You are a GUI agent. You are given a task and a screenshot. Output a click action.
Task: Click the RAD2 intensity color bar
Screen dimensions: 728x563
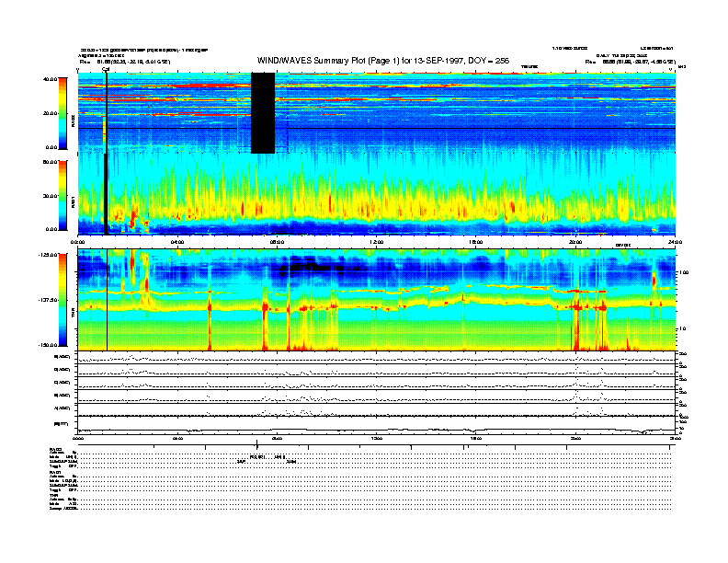[x=63, y=113]
